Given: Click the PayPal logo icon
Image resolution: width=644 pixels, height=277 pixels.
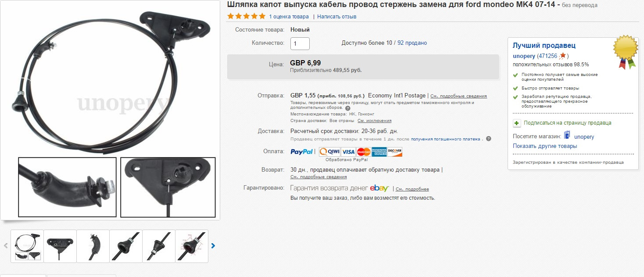Looking at the screenshot, I should pos(302,152).
